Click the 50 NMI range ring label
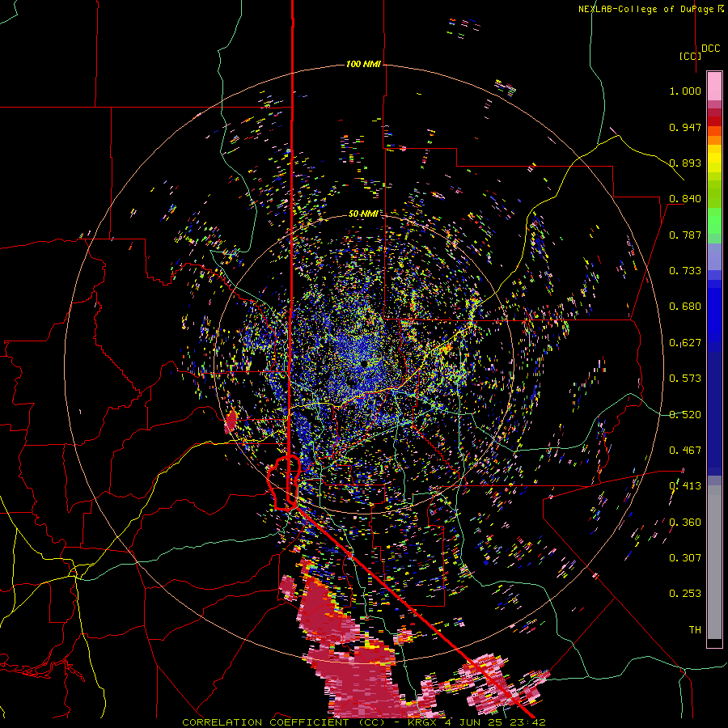This screenshot has width=728, height=728. pyautogui.click(x=363, y=214)
